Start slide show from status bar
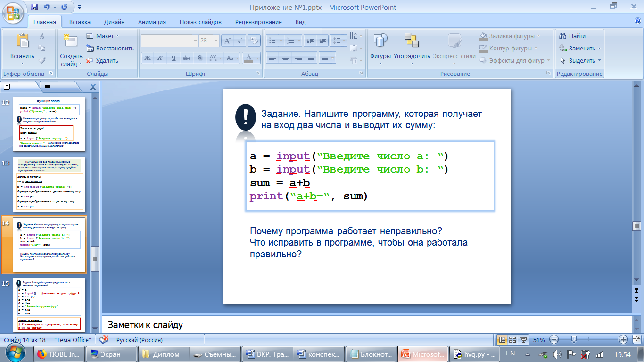 (523, 339)
